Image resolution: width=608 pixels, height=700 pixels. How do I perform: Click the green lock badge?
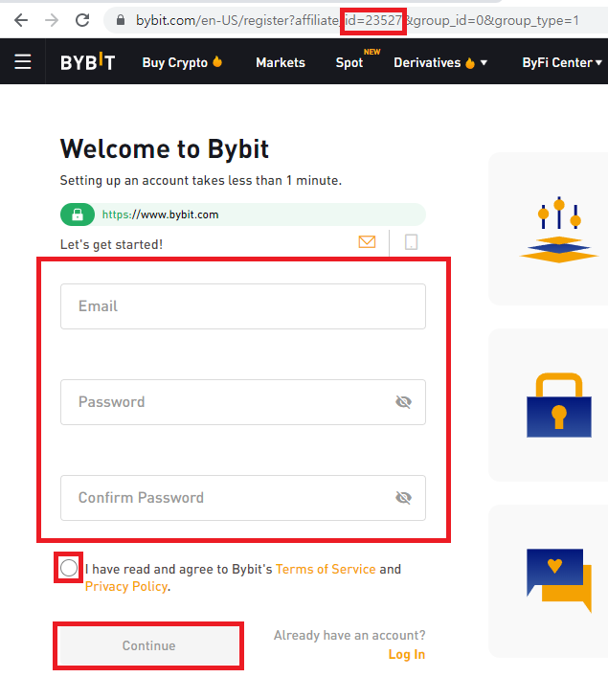(78, 215)
